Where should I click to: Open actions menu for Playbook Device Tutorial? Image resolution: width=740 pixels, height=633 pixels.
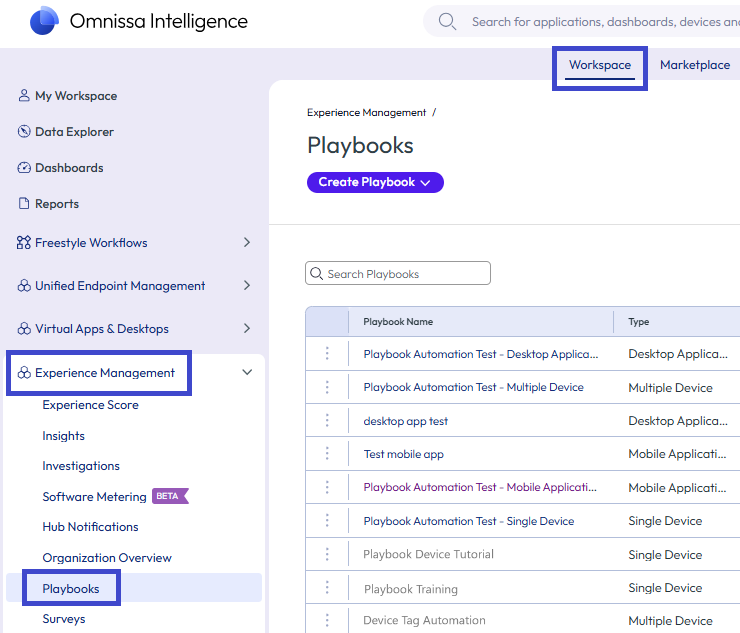click(327, 554)
